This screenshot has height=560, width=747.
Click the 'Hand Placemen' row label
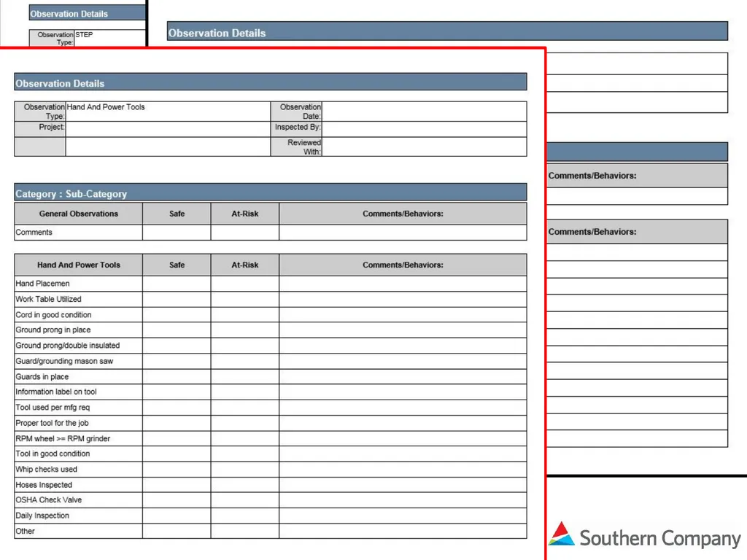(42, 284)
